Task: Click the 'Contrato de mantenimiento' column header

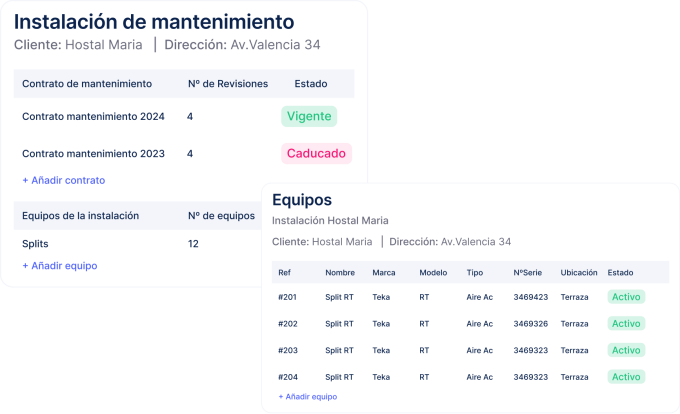Action: tap(87, 84)
